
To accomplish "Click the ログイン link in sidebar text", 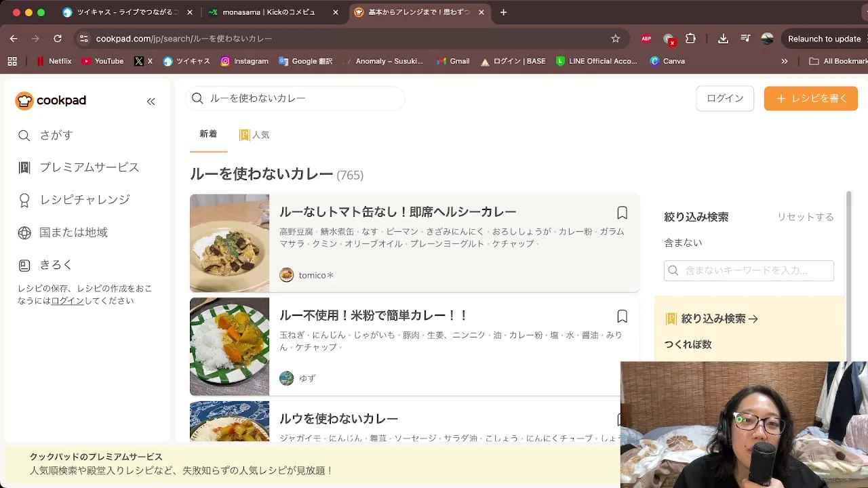I will click(68, 301).
